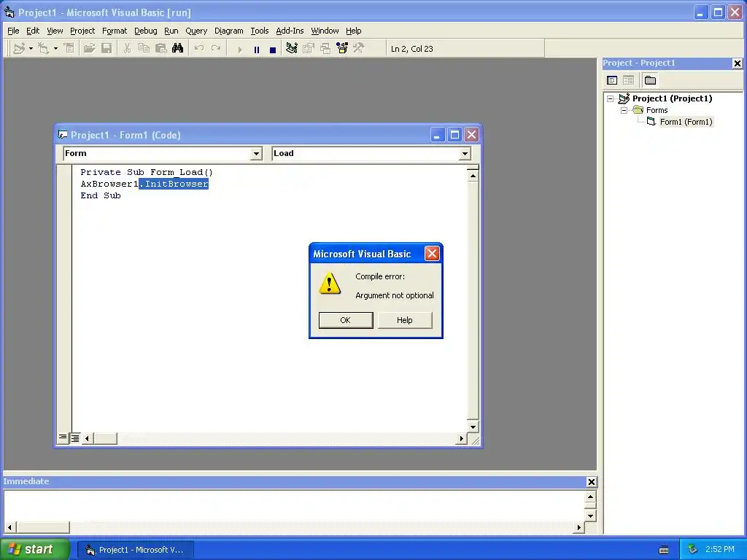
Task: Toggle Full Module View button in code window
Action: pos(75,437)
